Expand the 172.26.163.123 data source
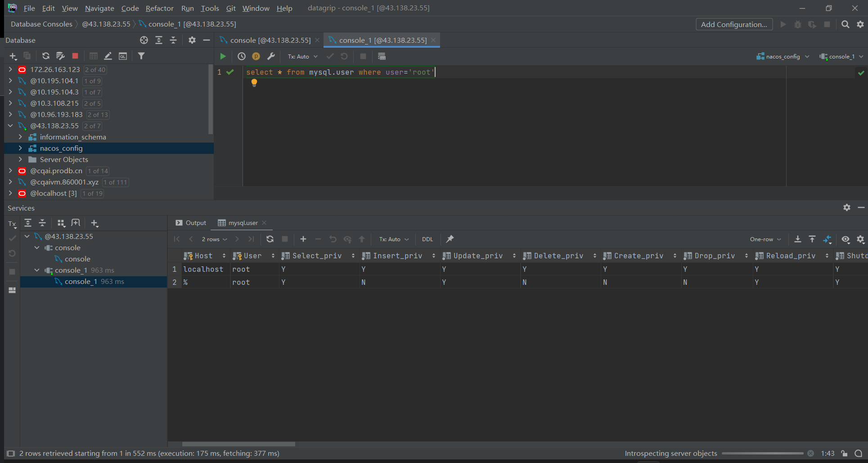Screen dimensions: 868x463 [10, 69]
